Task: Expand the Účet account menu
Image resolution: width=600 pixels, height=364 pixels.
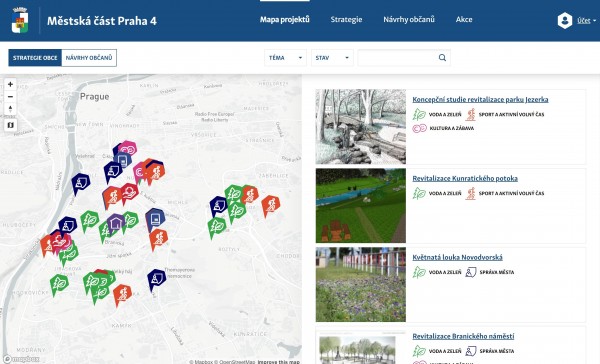Action: [587, 21]
